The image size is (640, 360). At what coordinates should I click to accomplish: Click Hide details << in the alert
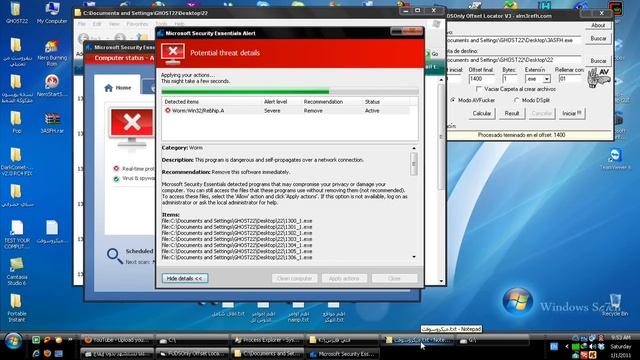point(185,278)
